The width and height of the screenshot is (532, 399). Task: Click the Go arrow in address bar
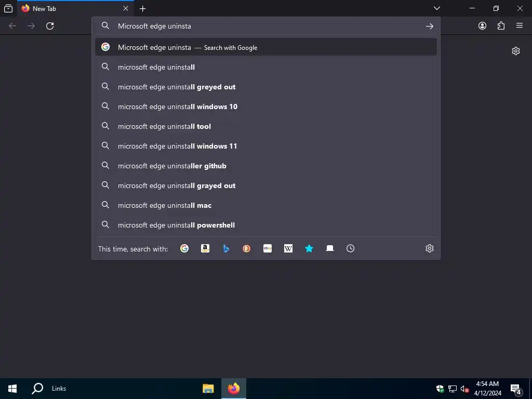[430, 26]
